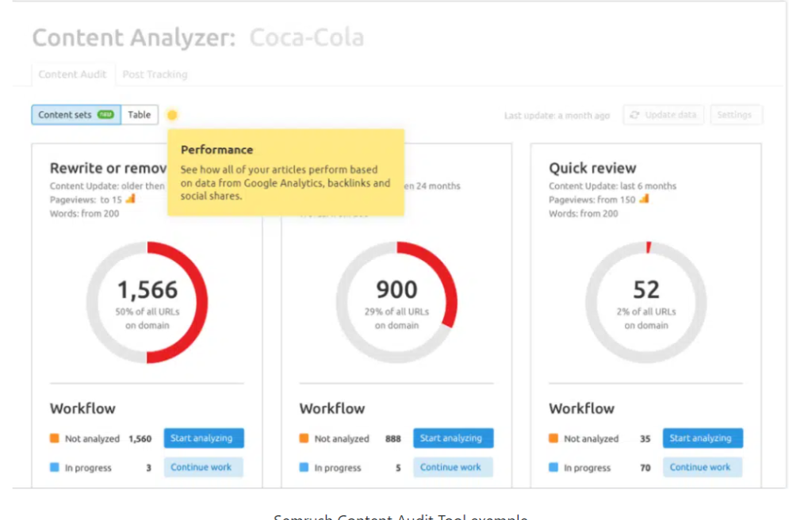
Task: Click the refresh icon in Update data
Action: [634, 114]
